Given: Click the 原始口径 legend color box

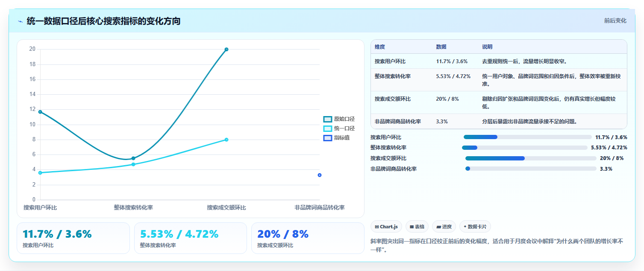Looking at the screenshot, I should click(x=328, y=119).
